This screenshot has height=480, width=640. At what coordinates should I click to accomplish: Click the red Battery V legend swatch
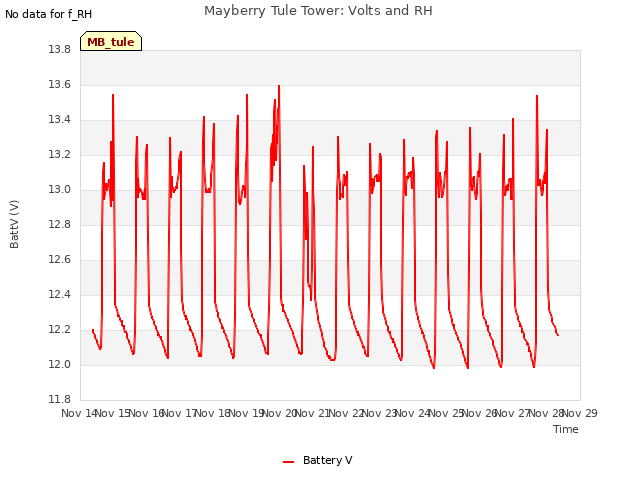[289, 462]
